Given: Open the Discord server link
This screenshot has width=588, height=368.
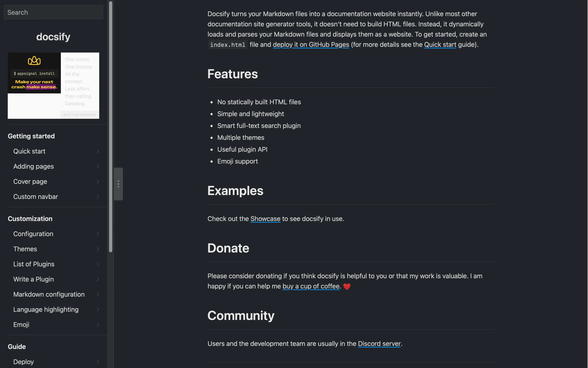Looking at the screenshot, I should [x=379, y=344].
